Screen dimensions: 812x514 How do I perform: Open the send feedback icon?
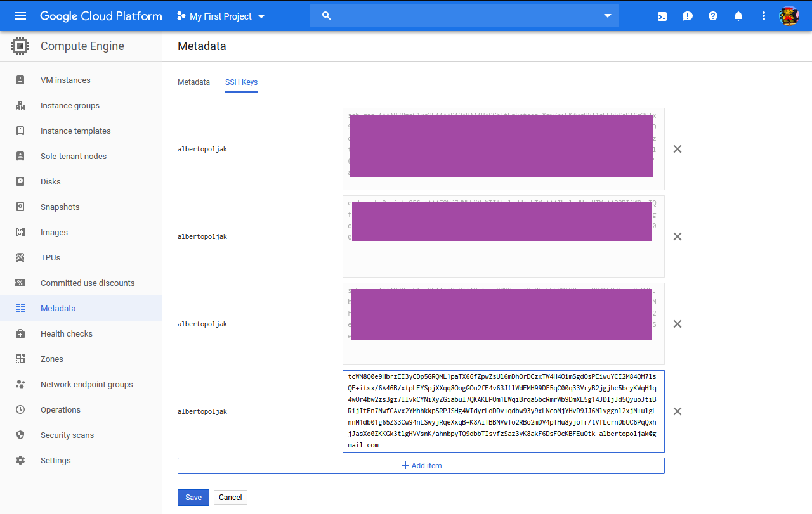click(x=688, y=16)
